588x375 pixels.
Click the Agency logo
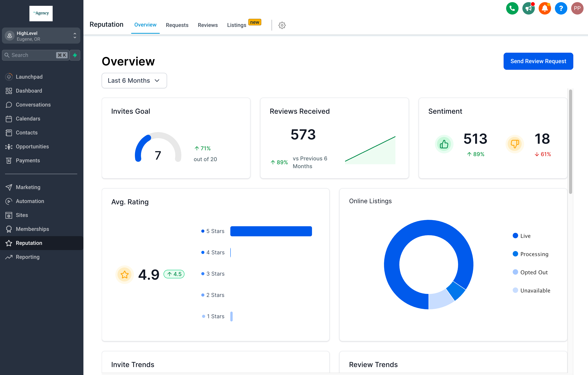click(41, 13)
